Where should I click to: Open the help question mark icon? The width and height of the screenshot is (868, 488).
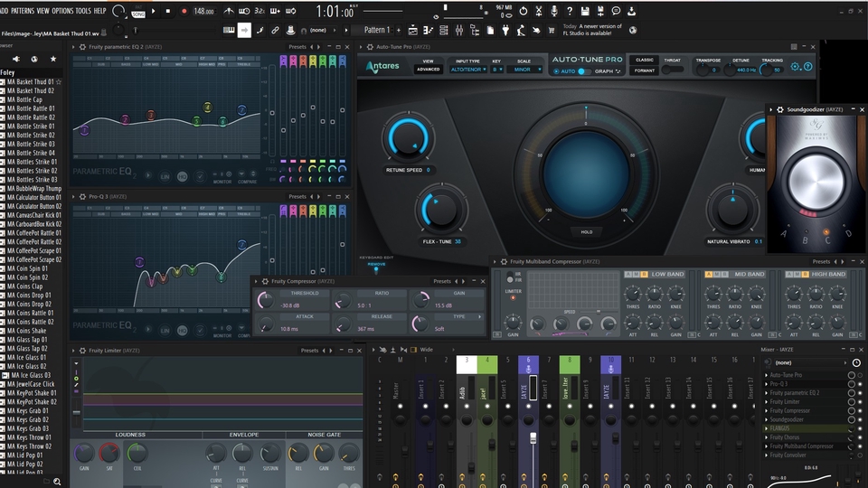[x=569, y=11]
